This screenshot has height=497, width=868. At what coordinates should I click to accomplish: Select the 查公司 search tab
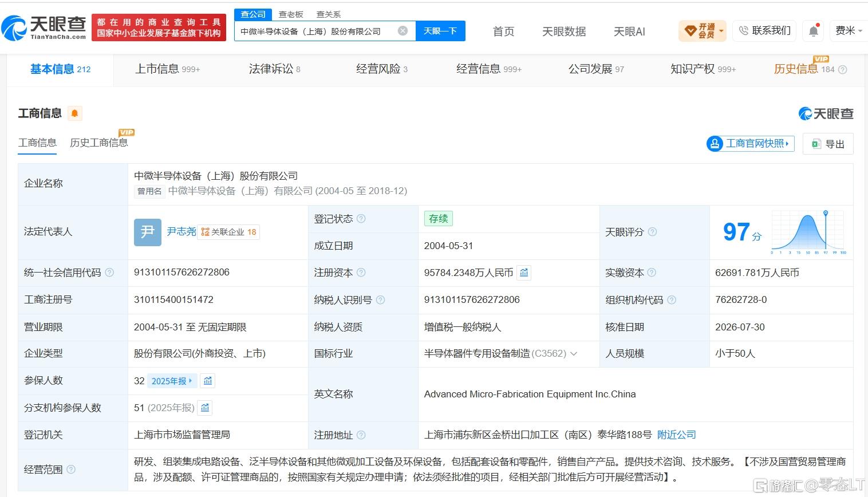click(253, 14)
